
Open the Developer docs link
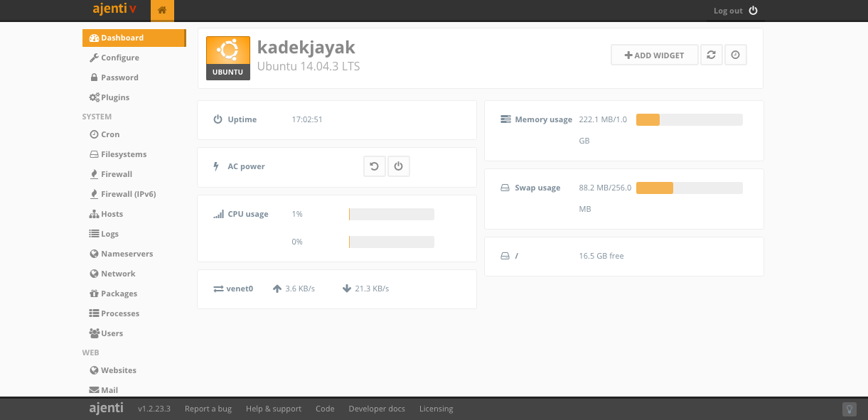377,409
